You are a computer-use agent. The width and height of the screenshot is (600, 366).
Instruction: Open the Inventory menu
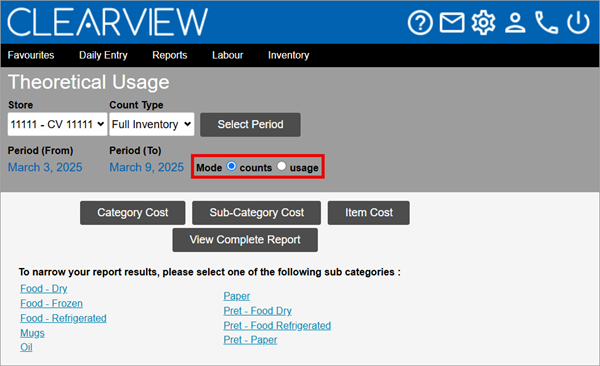[x=289, y=55]
